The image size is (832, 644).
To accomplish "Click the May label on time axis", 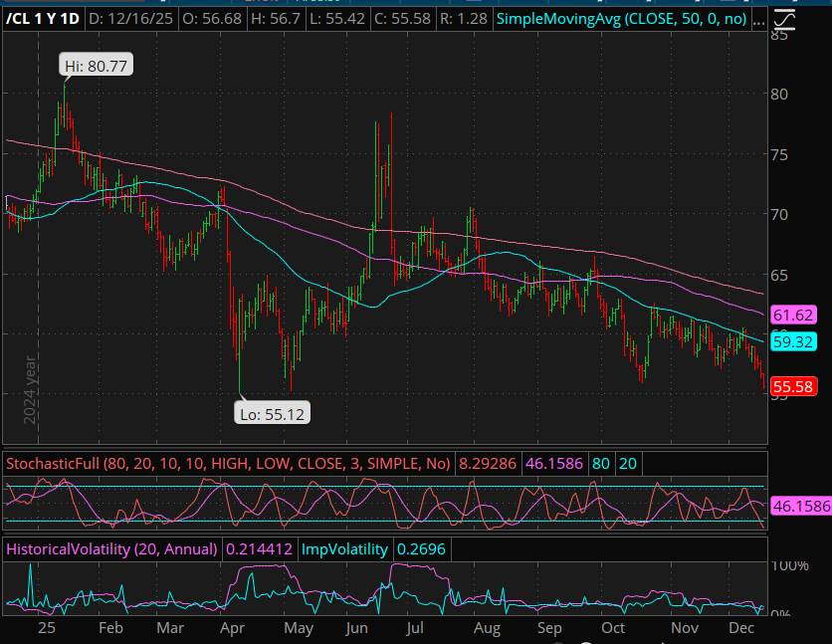I will click(299, 628).
